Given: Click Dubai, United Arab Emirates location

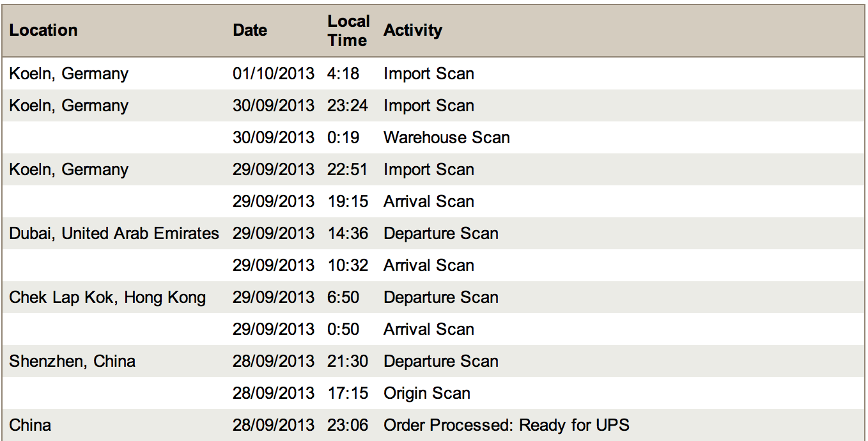Looking at the screenshot, I should point(114,233).
